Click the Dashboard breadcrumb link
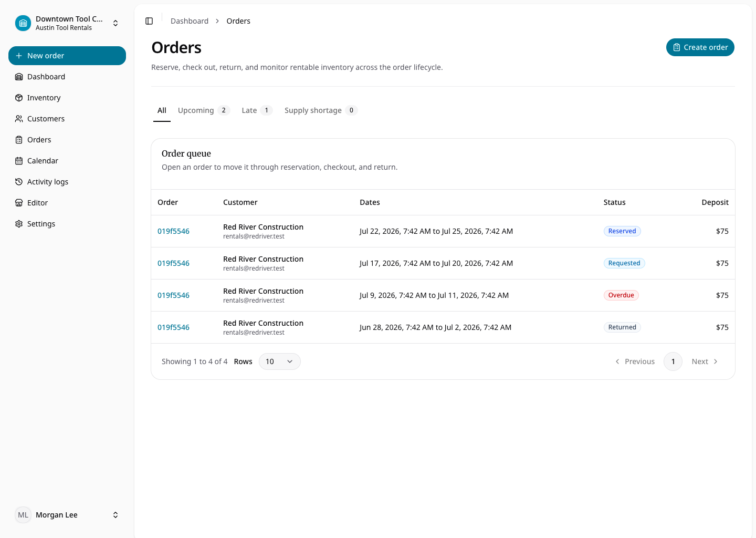This screenshot has width=756, height=538. [190, 21]
